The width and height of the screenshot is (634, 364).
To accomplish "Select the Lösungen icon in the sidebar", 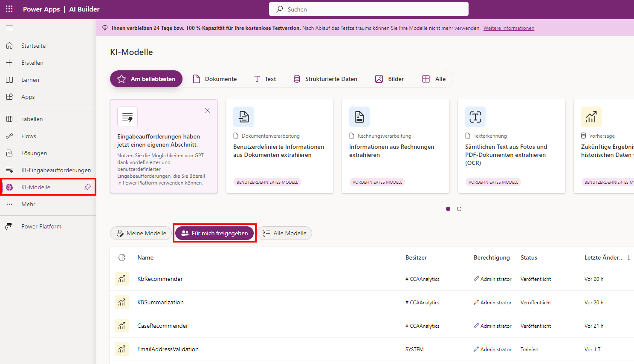I will click(x=10, y=153).
